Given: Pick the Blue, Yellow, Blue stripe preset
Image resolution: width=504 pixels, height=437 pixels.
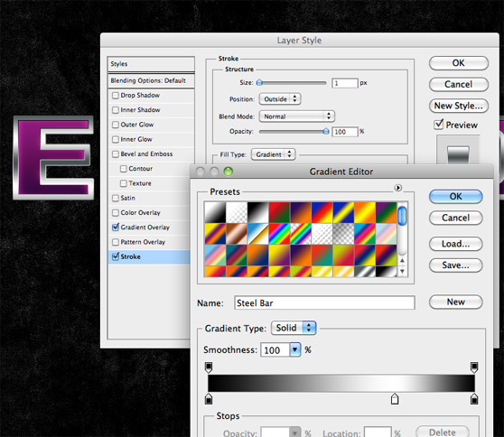Looking at the screenshot, I should 343,212.
